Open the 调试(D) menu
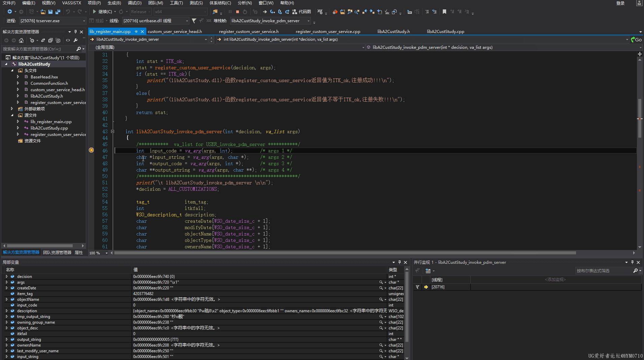The width and height of the screenshot is (644, 360). click(x=135, y=3)
